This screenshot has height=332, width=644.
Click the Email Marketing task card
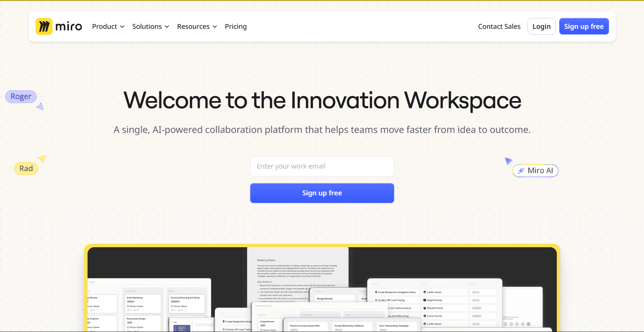point(142,304)
